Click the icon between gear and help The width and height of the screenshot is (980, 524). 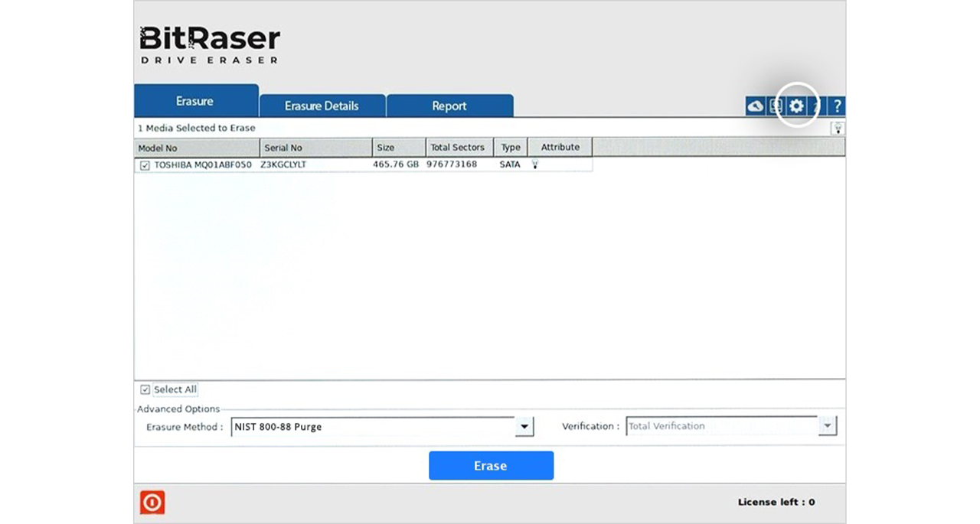(x=818, y=106)
